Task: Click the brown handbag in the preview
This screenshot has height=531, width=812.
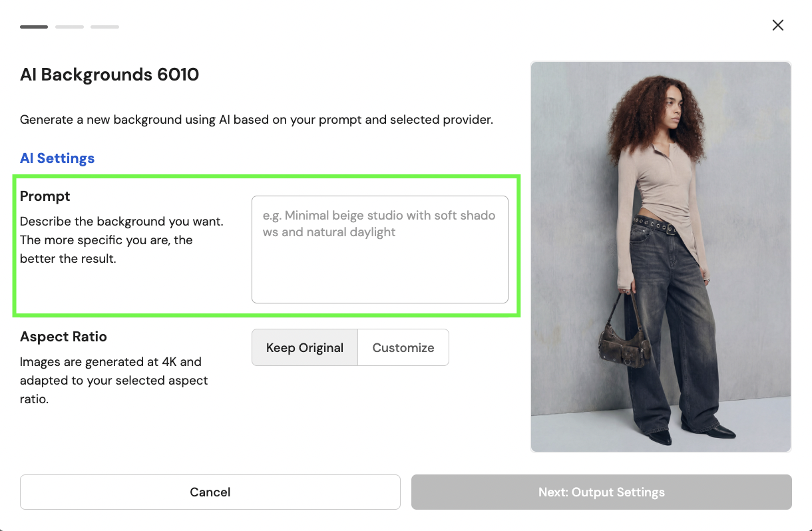Action: click(x=624, y=341)
